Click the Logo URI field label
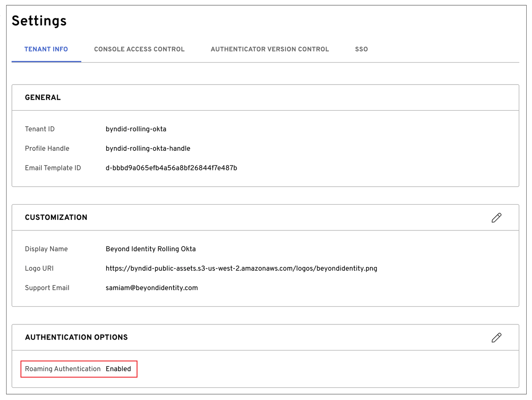 point(39,268)
